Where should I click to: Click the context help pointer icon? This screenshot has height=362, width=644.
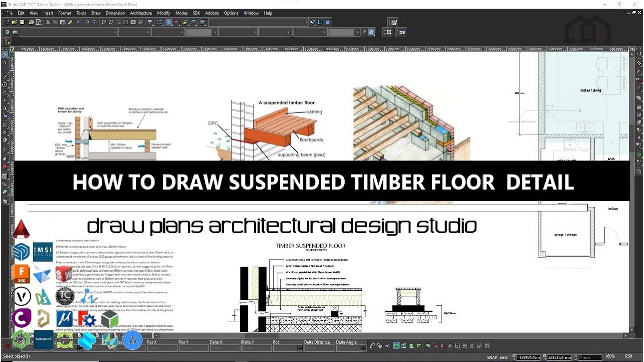click(x=312, y=22)
